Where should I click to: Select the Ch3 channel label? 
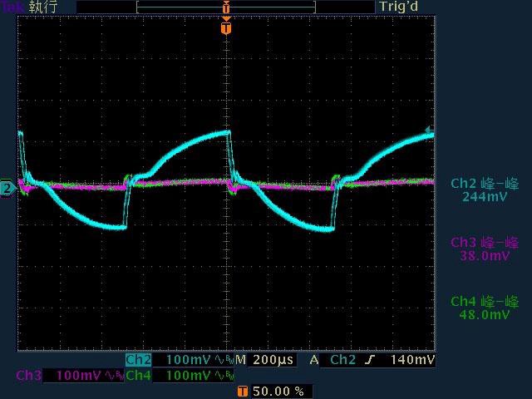29,376
